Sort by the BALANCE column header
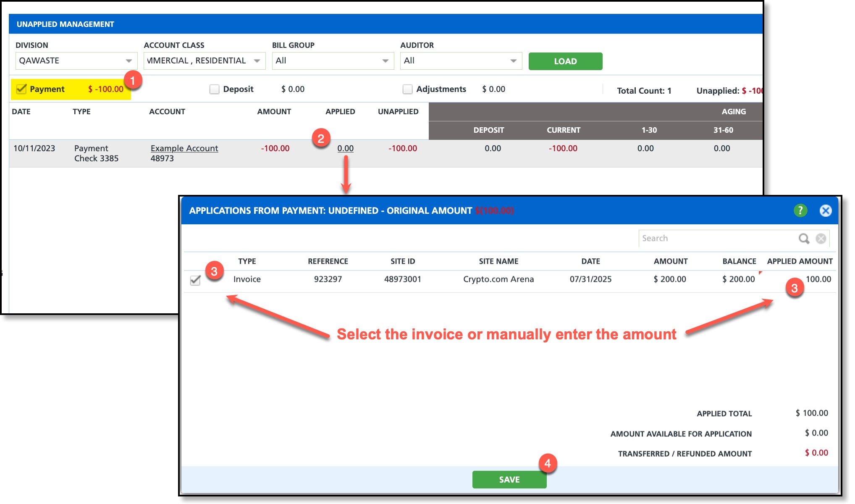 (x=739, y=261)
